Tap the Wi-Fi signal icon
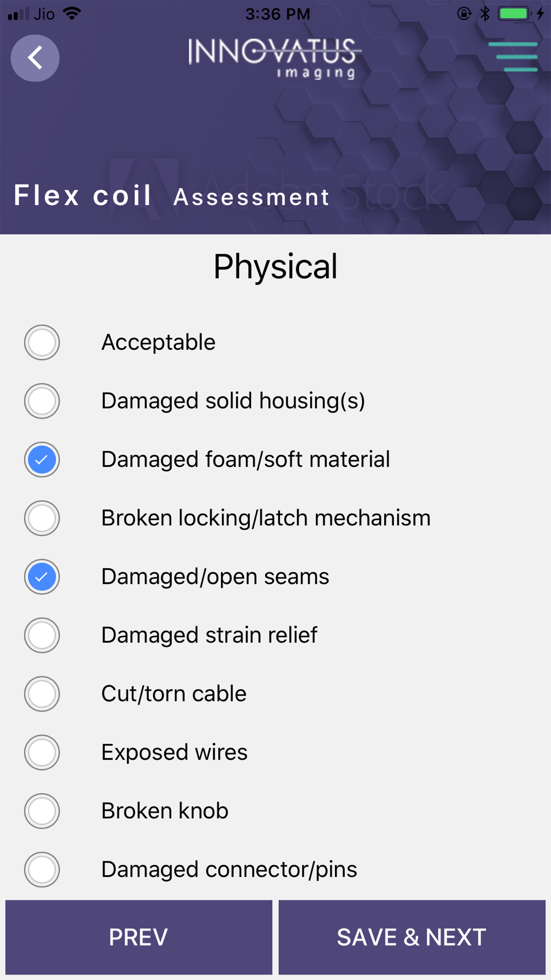This screenshot has height=980, width=551. click(x=72, y=13)
